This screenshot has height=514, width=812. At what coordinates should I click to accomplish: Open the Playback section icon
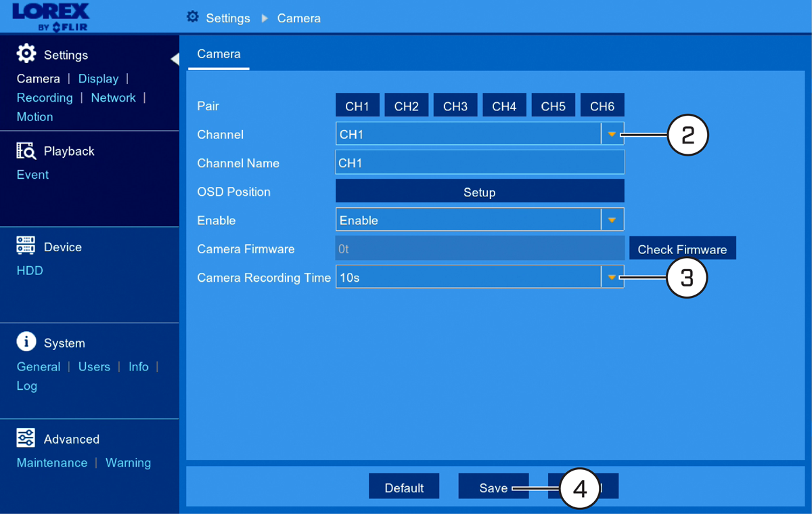tap(26, 150)
